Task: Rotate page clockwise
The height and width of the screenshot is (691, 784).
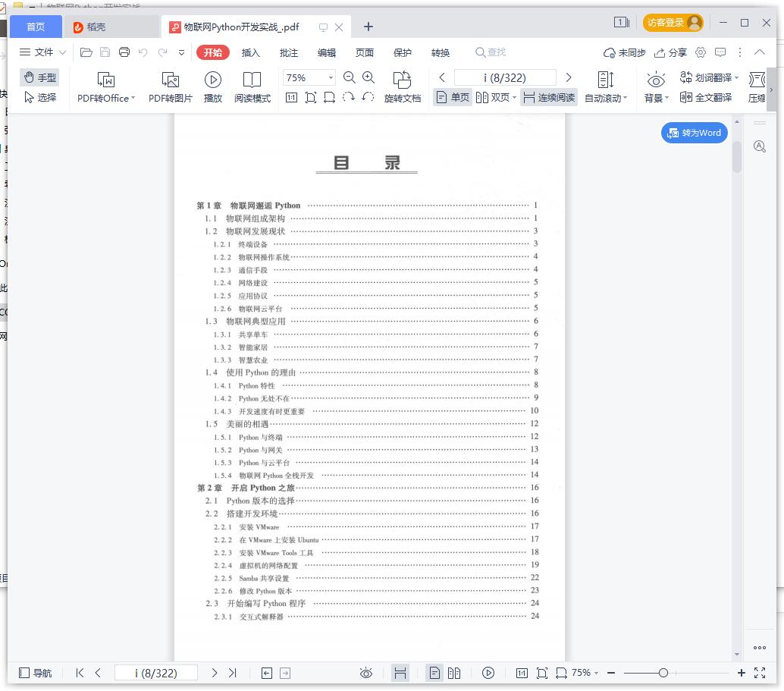Action: 349,97
